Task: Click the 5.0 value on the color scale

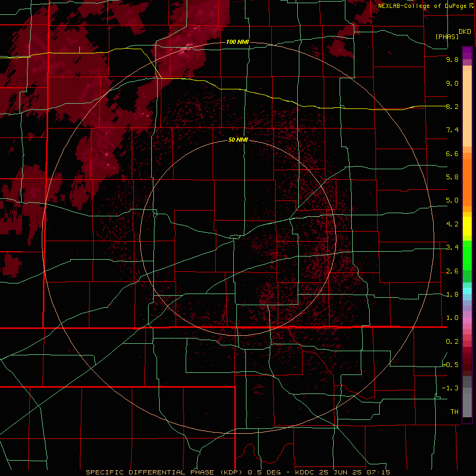Action: (x=452, y=200)
